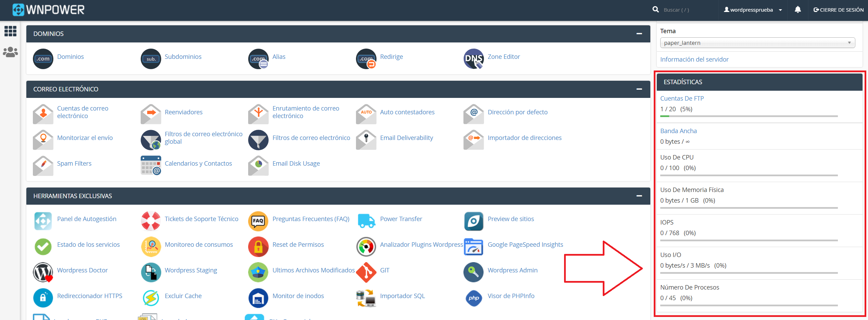
Task: Open Información del servidor link
Action: pyautogui.click(x=694, y=59)
